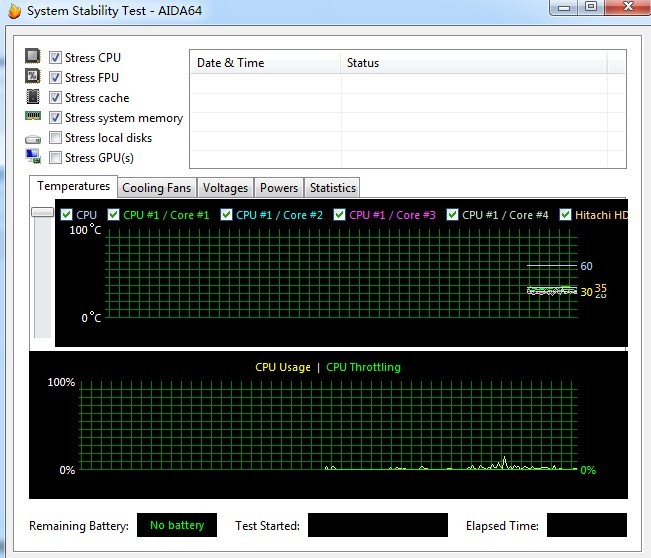Screen dimensions: 651x558
Task: Open the Voltages tab
Action: pos(225,188)
